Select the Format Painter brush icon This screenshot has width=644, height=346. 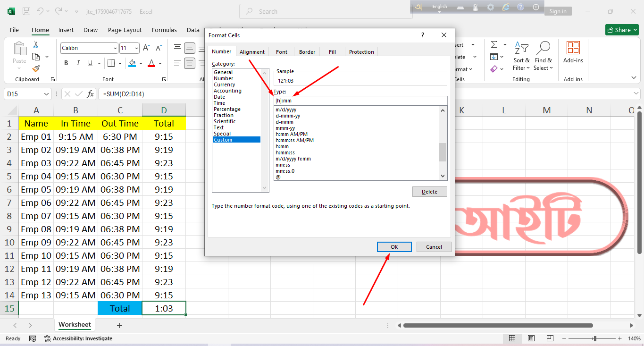(36, 68)
